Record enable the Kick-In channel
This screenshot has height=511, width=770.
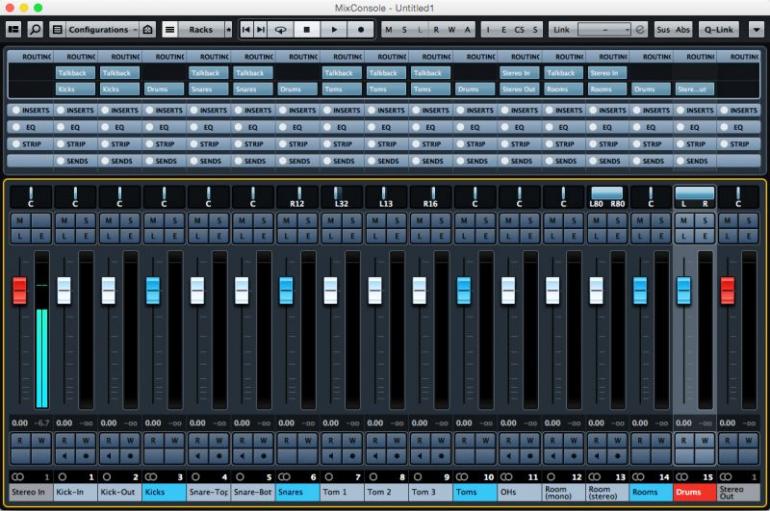[86, 456]
